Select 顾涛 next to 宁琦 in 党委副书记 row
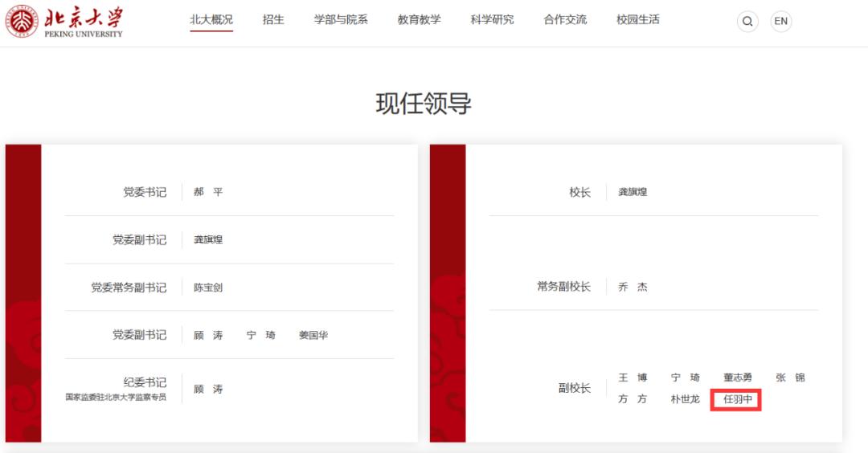Viewport: 868px width, 453px height. [208, 335]
